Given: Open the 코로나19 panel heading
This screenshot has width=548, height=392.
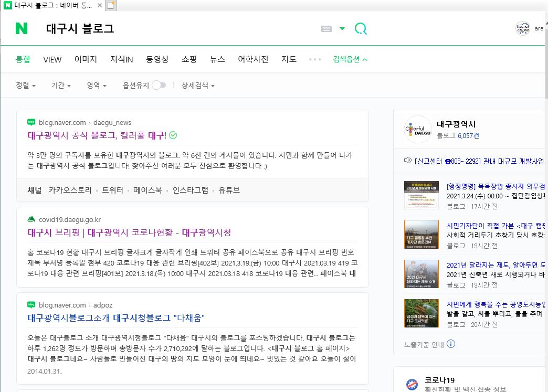Looking at the screenshot, I should (439, 380).
